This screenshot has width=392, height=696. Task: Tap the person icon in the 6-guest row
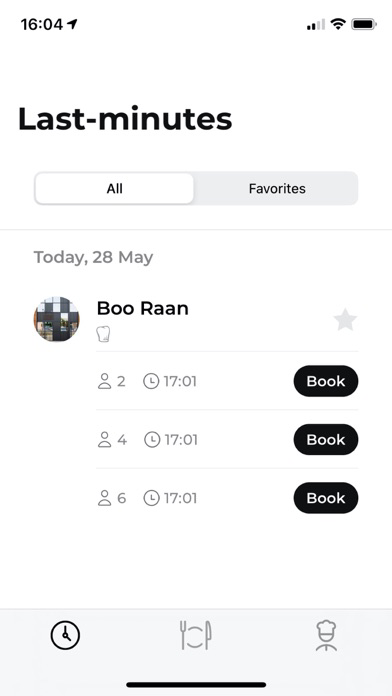[104, 498]
